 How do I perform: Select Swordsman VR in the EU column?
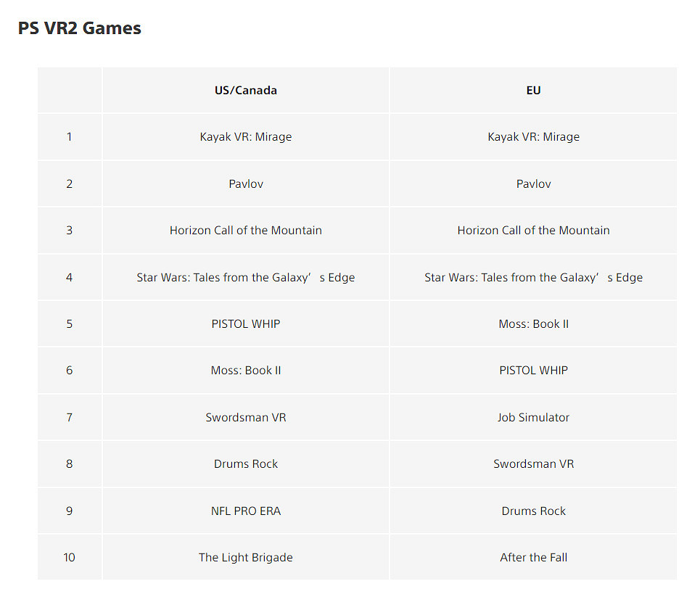click(533, 464)
